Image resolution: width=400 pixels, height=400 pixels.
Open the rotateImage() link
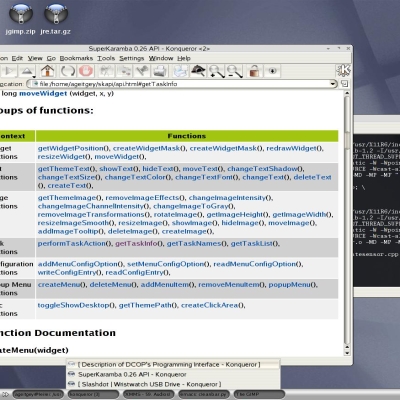click(x=178, y=215)
